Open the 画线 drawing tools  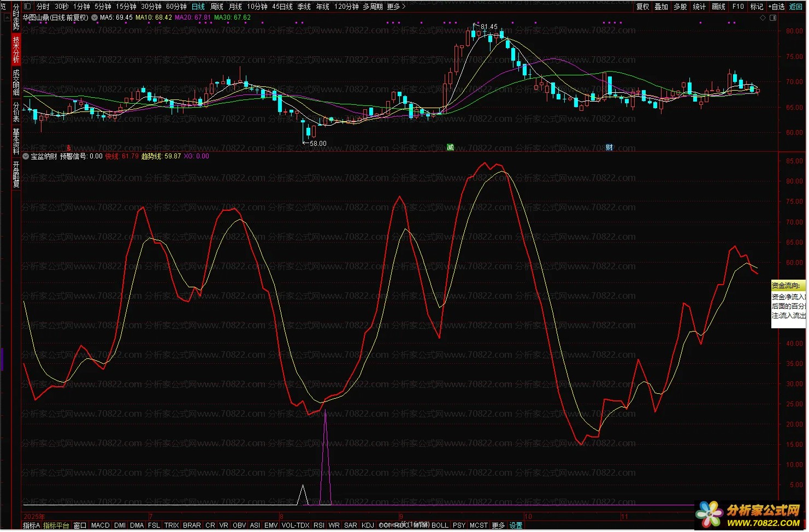point(718,7)
